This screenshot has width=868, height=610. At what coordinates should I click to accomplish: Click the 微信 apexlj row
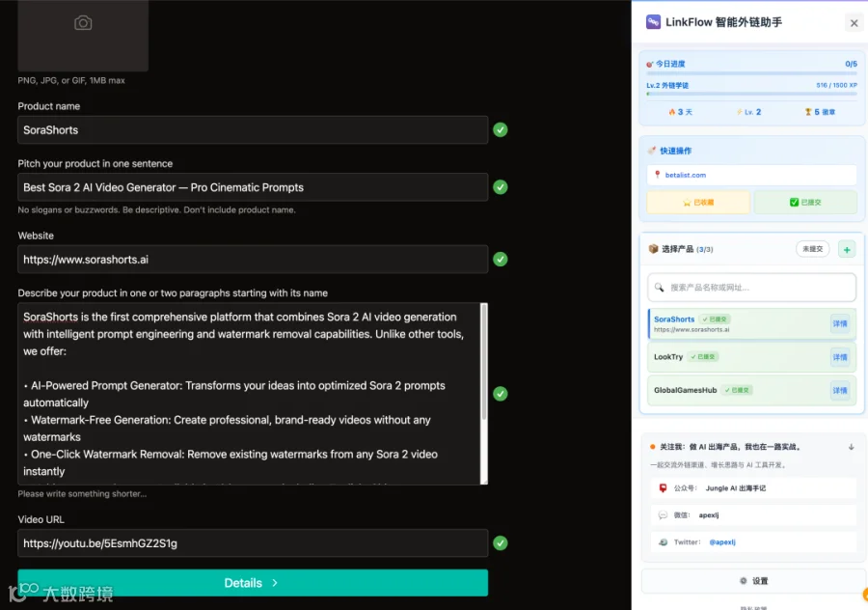click(752, 515)
